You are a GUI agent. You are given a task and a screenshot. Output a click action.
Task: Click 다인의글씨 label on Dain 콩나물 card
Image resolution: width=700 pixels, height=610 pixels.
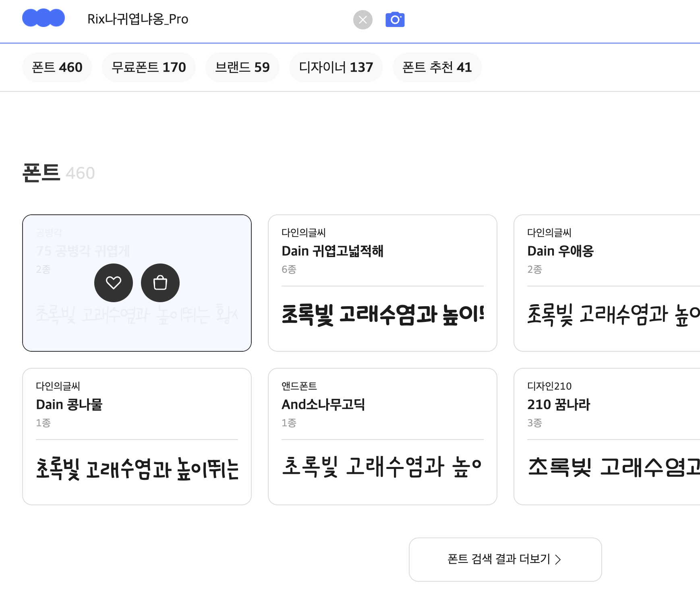point(58,386)
